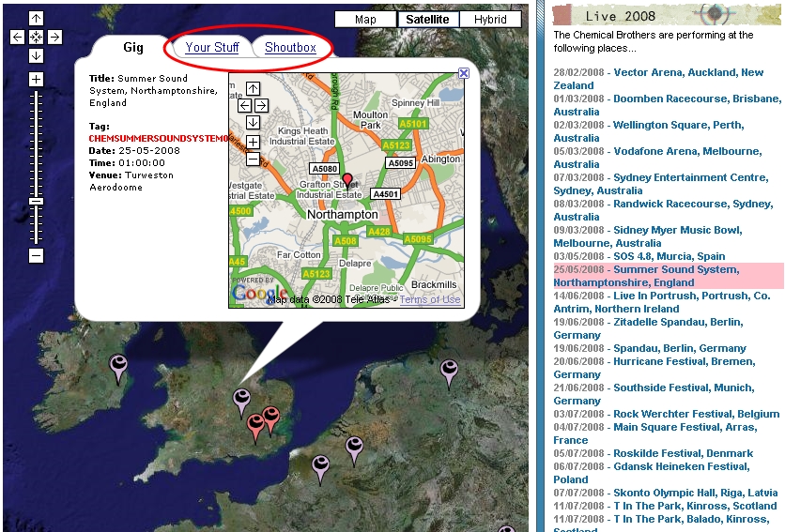The height and width of the screenshot is (532, 785).
Task: Pan main satellite map up
Action: (36, 19)
